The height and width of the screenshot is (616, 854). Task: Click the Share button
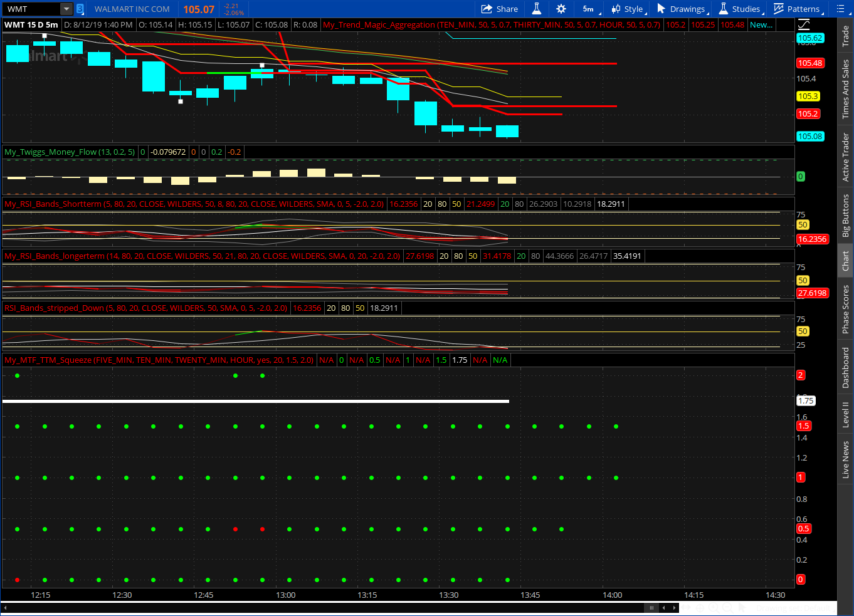pos(500,9)
